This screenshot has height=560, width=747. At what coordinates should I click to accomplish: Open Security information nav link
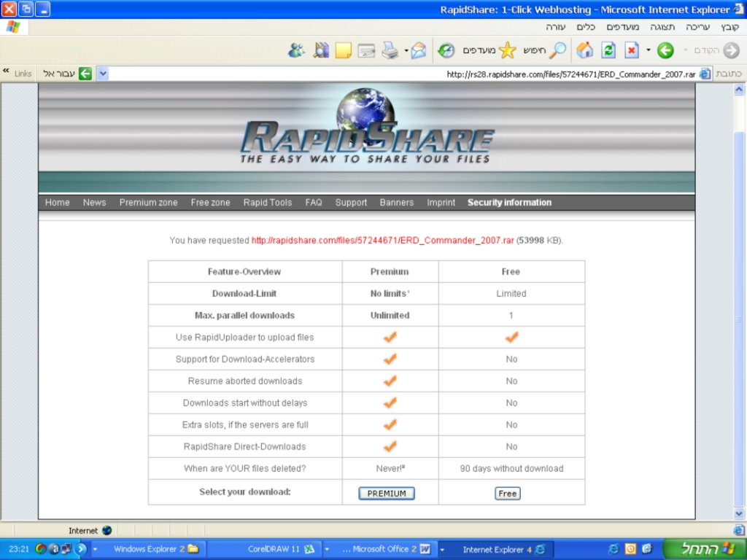509,203
